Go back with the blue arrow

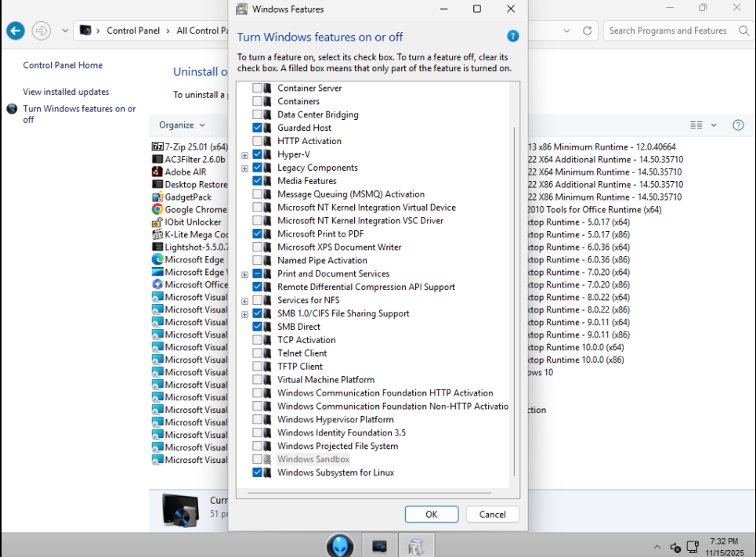16,31
